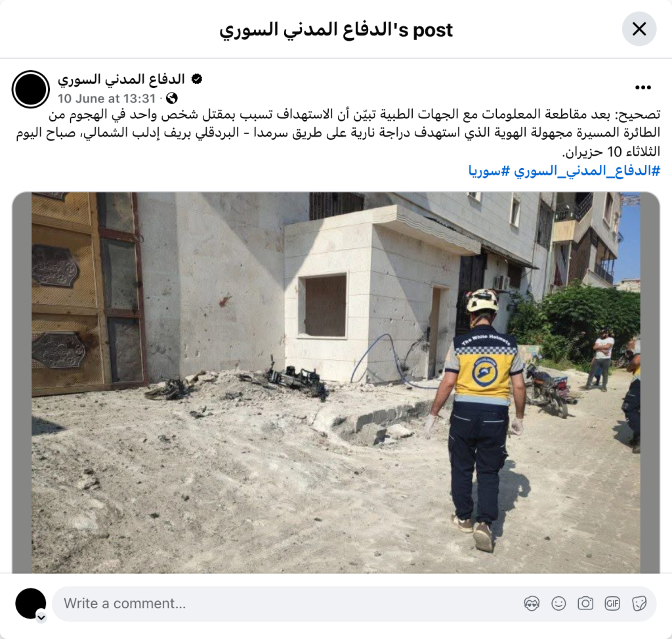Open the #سوريا hashtag link
The height and width of the screenshot is (639, 672).
pos(489,171)
